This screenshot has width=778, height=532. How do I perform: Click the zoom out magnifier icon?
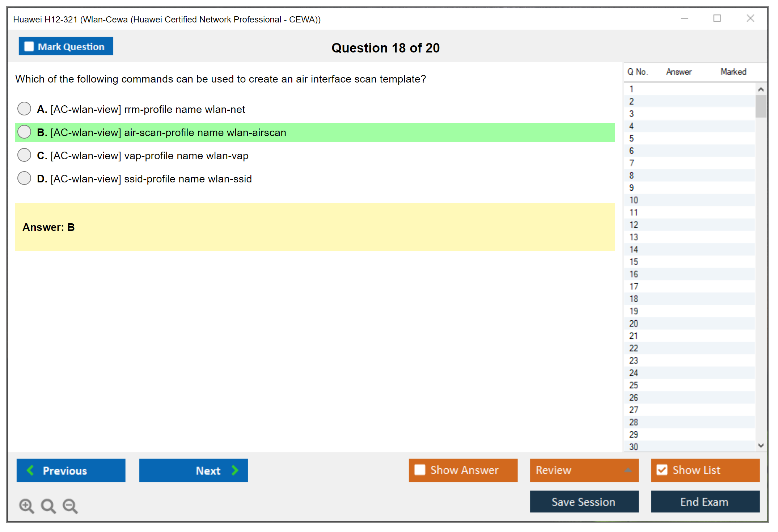[x=70, y=506]
